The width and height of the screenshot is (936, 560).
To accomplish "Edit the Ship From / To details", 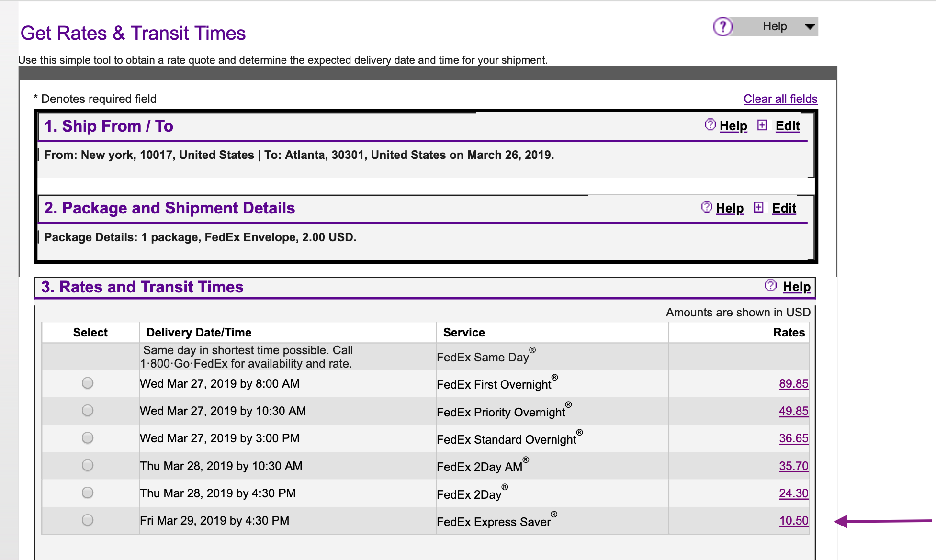I will click(788, 126).
